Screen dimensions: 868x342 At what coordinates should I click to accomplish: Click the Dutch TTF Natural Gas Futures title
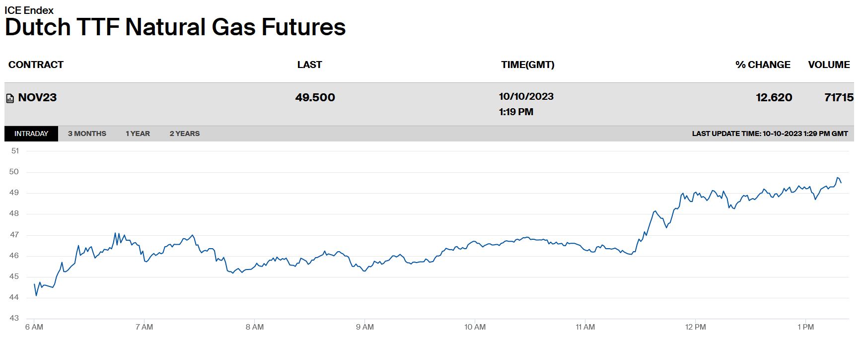175,27
